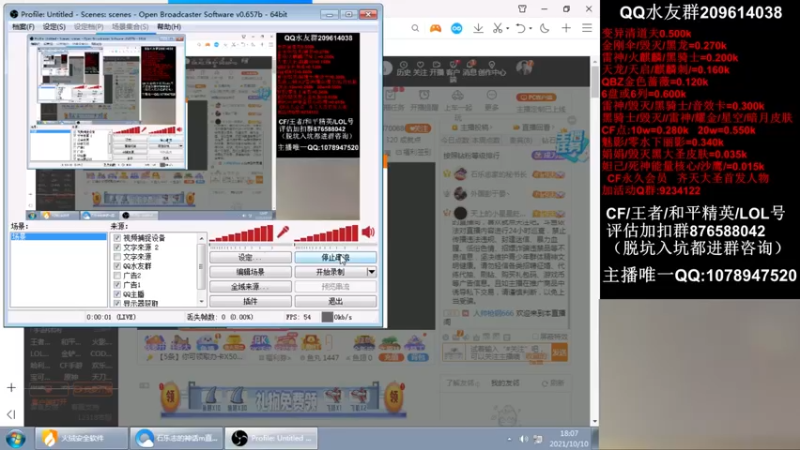Click the 开始录制 start recording button
800x450 pixels.
coord(331,272)
